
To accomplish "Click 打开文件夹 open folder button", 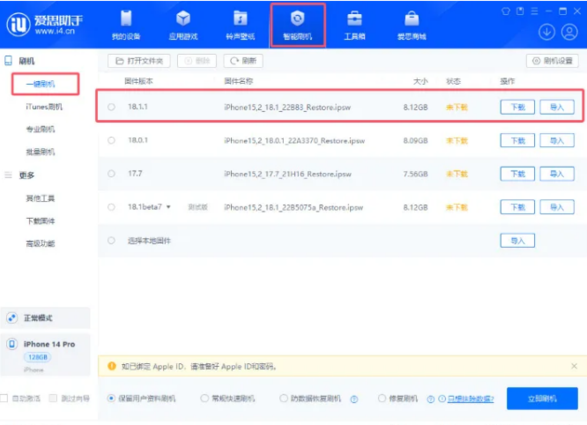I will click(139, 61).
